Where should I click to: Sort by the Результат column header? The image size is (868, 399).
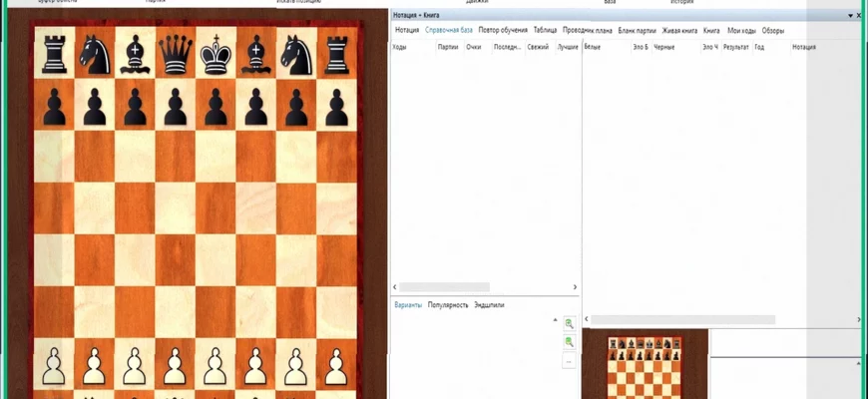[736, 47]
